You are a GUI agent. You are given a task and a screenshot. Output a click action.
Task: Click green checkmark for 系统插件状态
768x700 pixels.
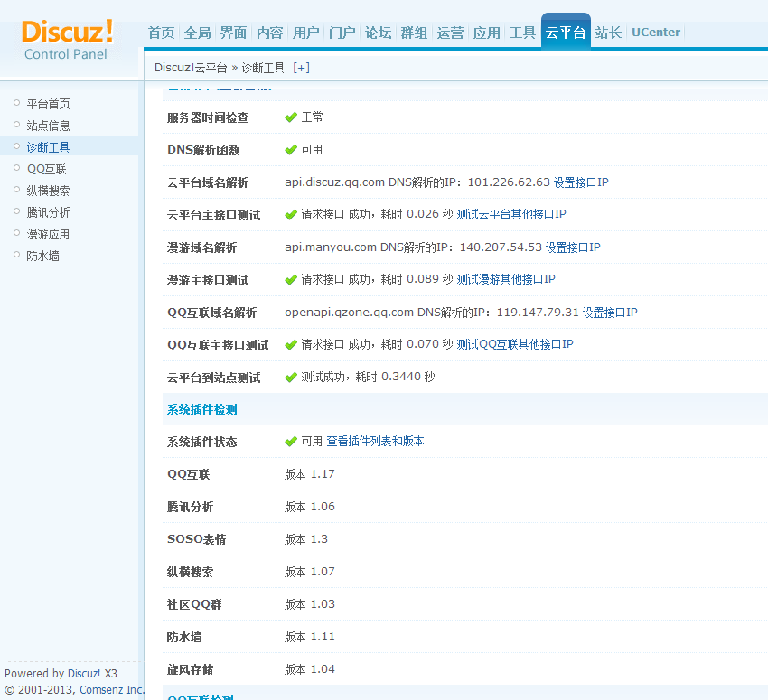(x=291, y=442)
